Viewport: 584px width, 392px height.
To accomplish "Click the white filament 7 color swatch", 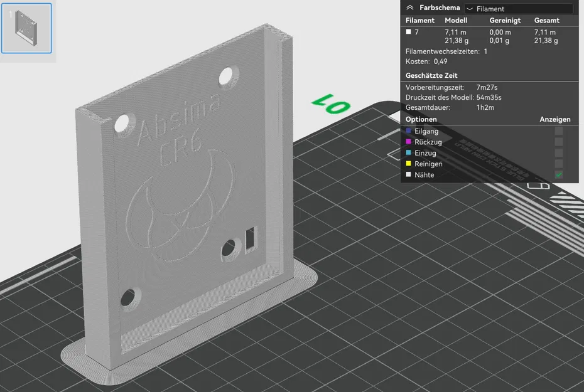I will click(409, 32).
